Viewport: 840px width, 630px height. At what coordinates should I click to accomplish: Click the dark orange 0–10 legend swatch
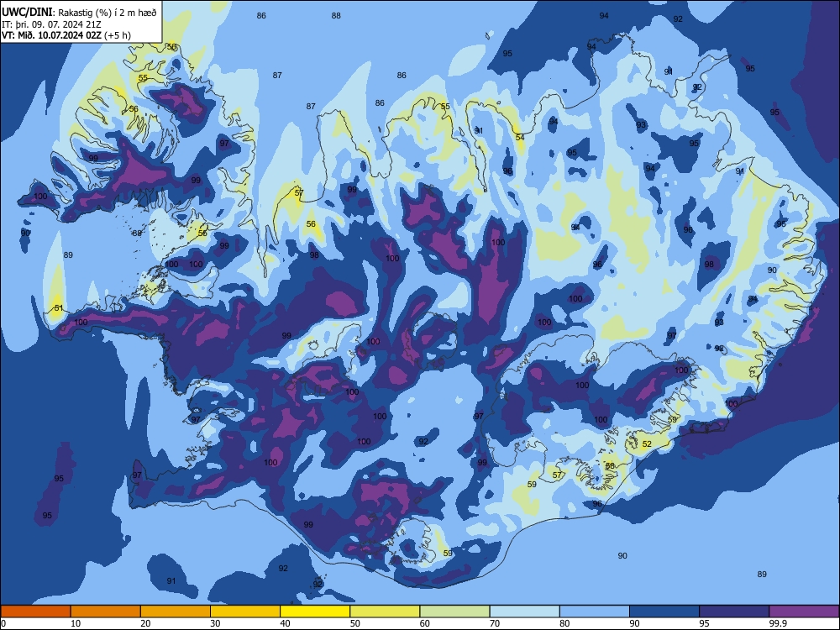point(35,612)
